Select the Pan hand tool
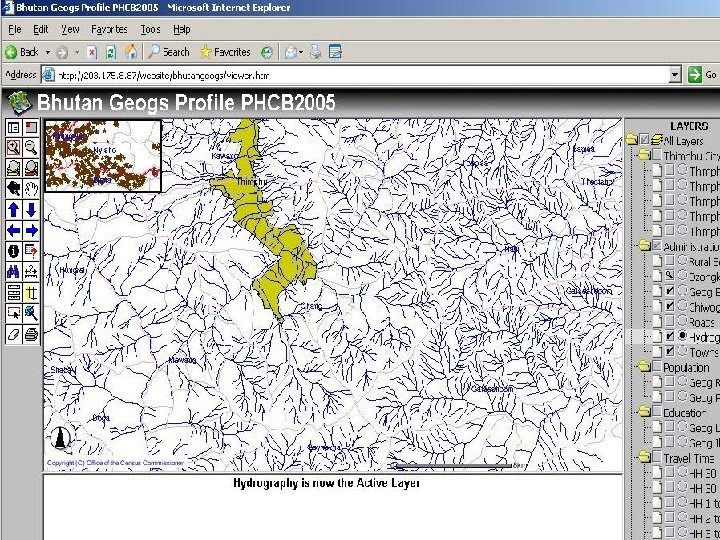The width and height of the screenshot is (720, 540). (31, 188)
